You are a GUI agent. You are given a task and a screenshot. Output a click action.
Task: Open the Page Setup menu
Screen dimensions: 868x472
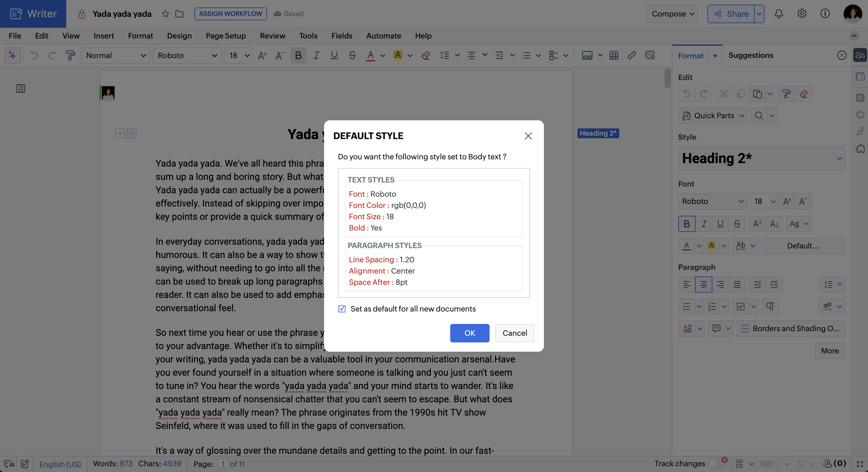tap(226, 36)
